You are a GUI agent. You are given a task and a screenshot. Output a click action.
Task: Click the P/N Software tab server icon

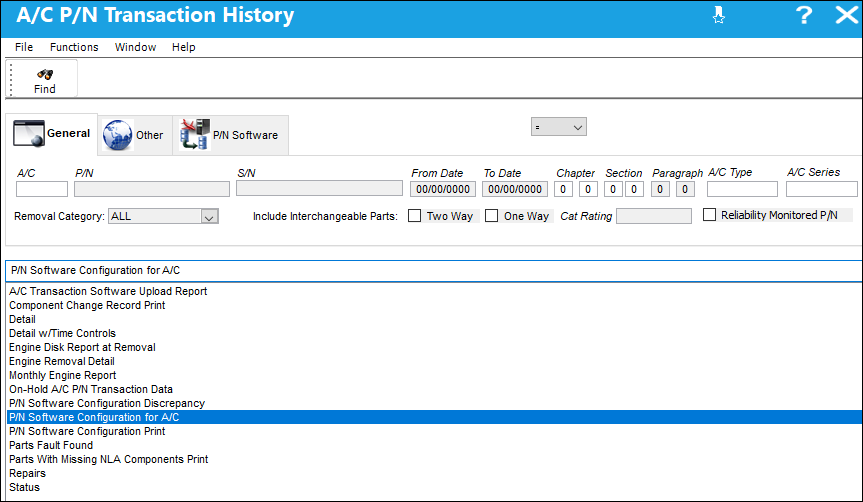click(195, 135)
